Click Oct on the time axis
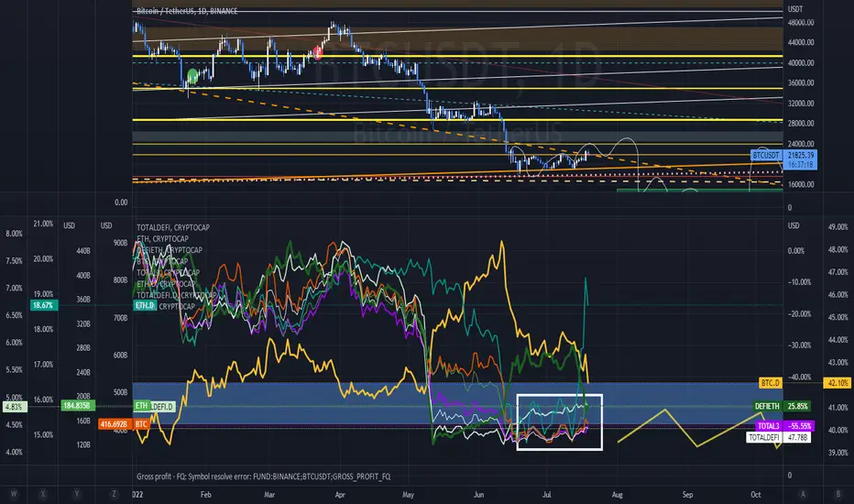 755,495
